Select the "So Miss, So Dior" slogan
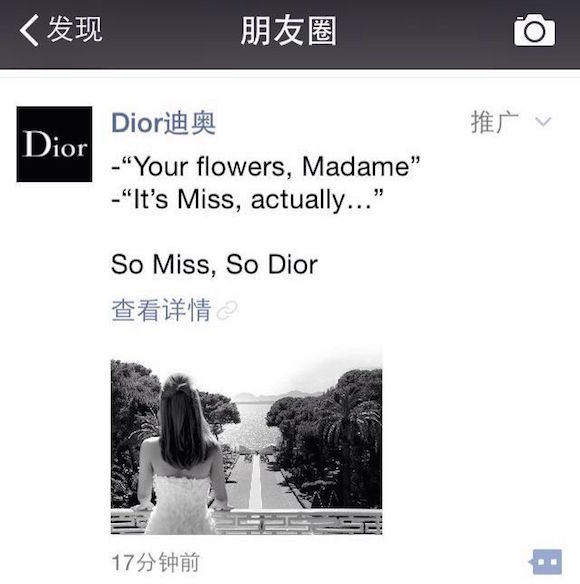This screenshot has height=584, width=580. click(214, 264)
